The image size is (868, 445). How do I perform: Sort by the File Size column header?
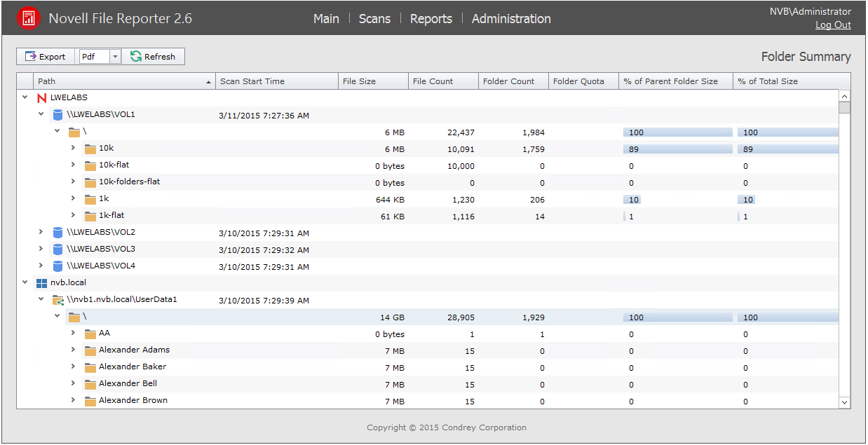[x=372, y=81]
